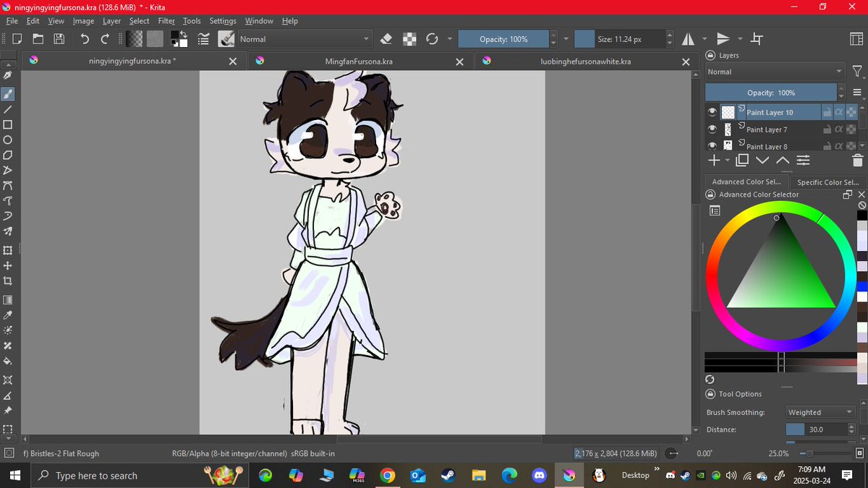Toggle preserve alpha in the toolbar
868x488 pixels.
tap(409, 39)
